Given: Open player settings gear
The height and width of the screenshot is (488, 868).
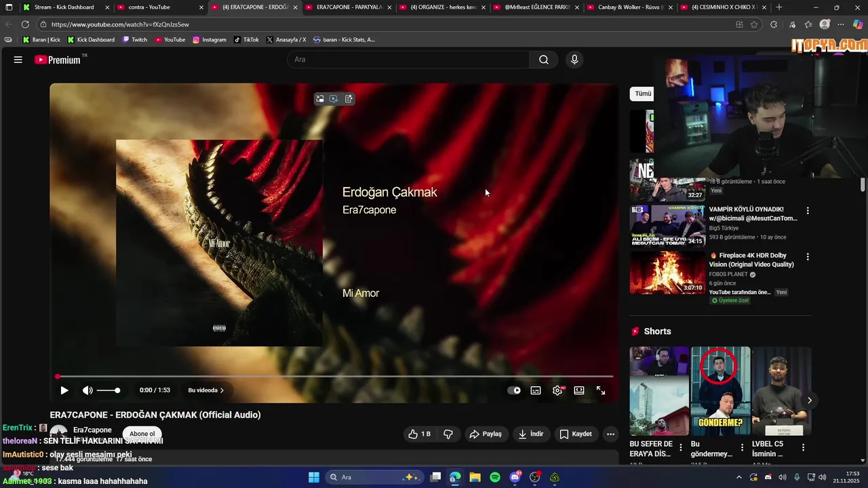Looking at the screenshot, I should coord(557,390).
